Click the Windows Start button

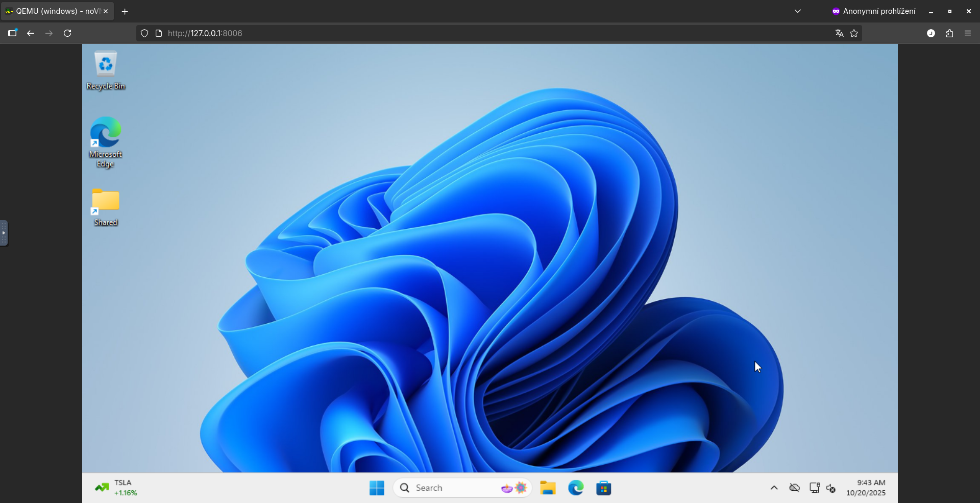point(376,488)
